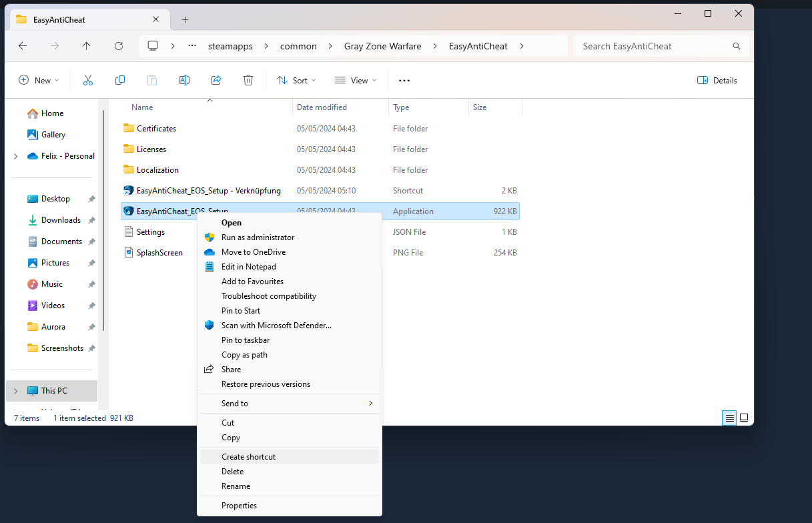Viewport: 812px width, 523px height.
Task: Click the Copy toolbar icon
Action: [x=120, y=80]
